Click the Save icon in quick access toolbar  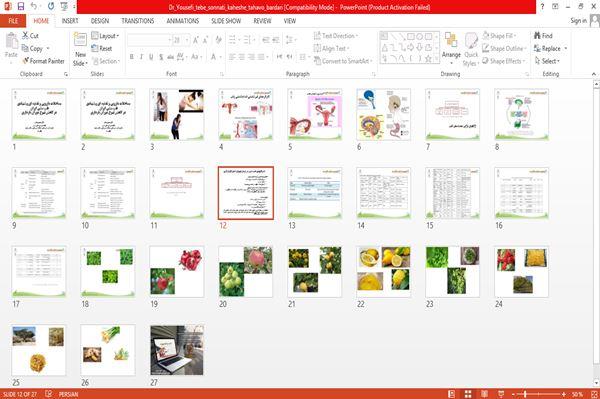click(x=21, y=7)
